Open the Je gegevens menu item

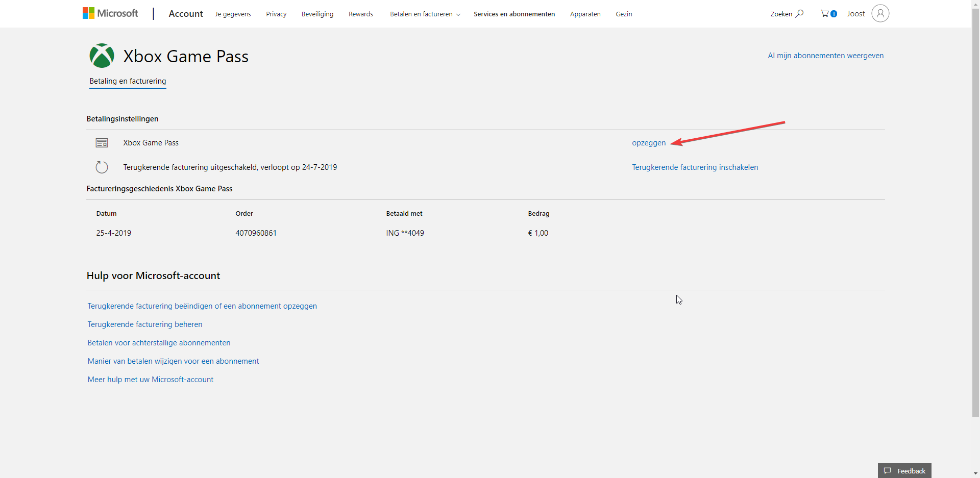233,14
